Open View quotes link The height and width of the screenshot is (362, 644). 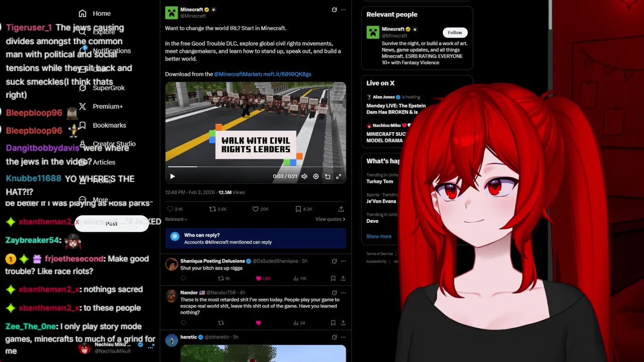pos(330,219)
